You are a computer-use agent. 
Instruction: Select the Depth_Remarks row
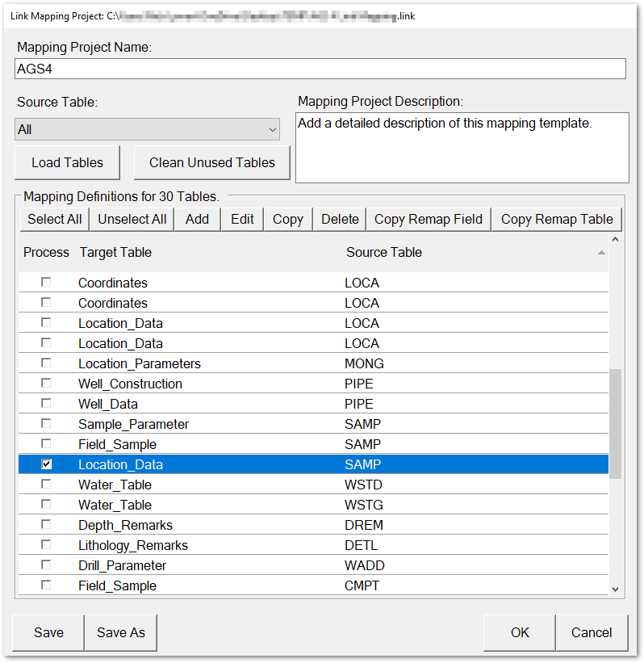coord(313,525)
